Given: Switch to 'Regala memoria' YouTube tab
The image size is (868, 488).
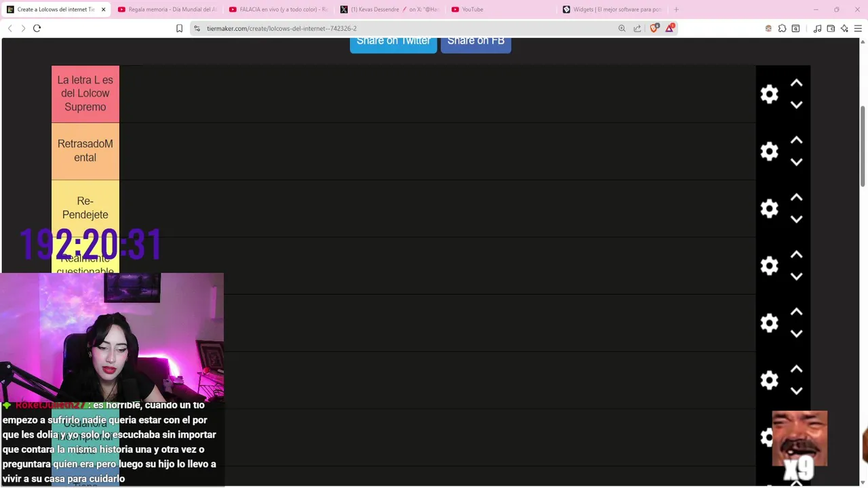Looking at the screenshot, I should pyautogui.click(x=167, y=9).
